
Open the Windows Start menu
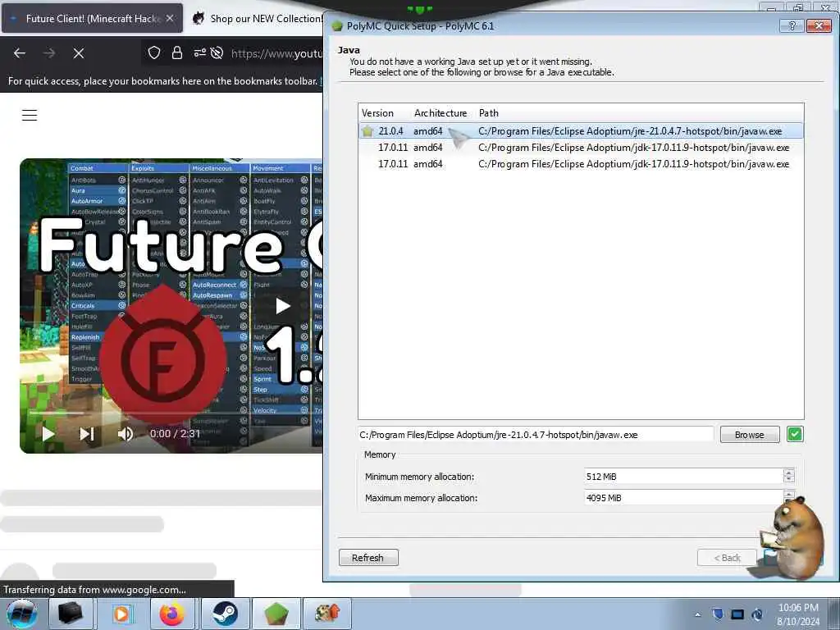pyautogui.click(x=22, y=614)
